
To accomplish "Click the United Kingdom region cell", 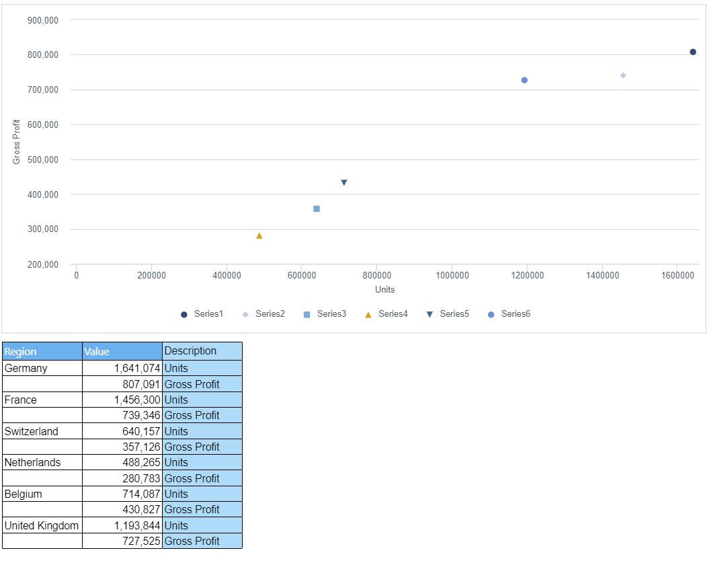I will [x=42, y=525].
